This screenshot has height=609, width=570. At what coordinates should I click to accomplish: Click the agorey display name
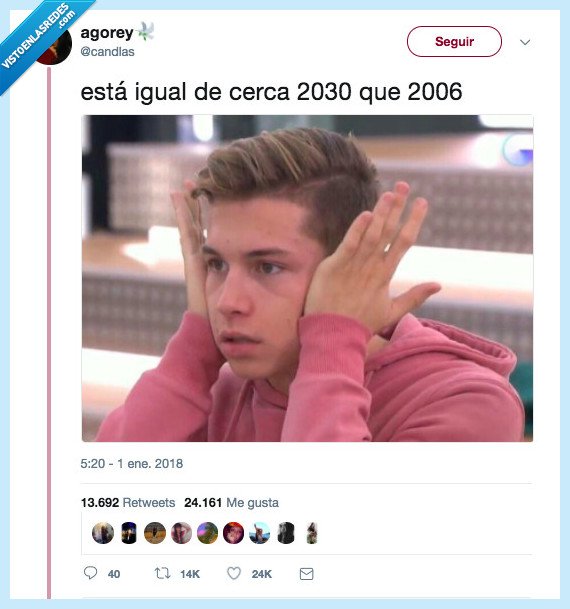(107, 33)
